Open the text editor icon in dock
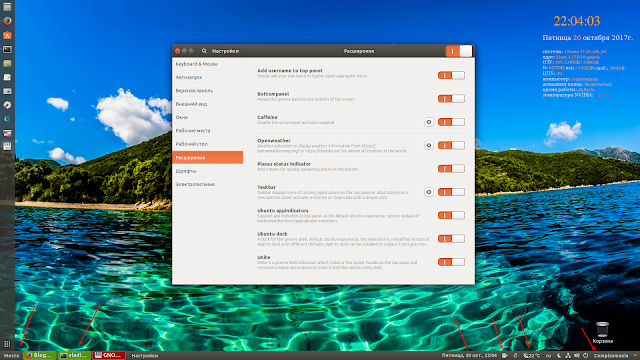The height and width of the screenshot is (360, 640). pyautogui.click(x=7, y=77)
